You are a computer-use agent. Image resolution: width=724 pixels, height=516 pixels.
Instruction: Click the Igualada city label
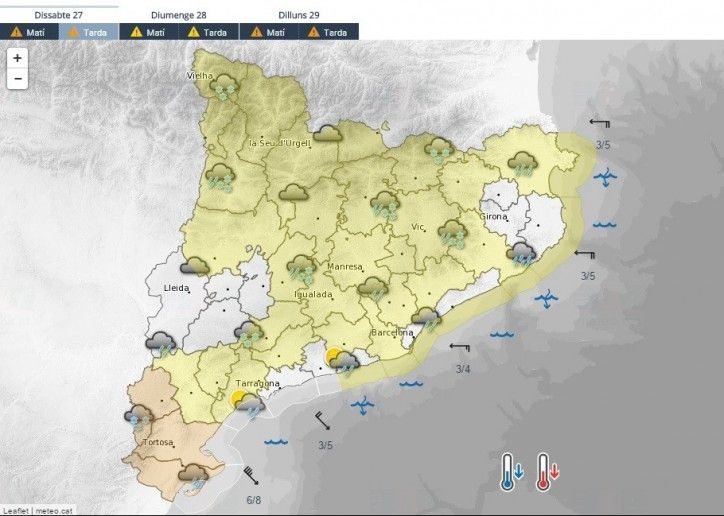coord(314,294)
